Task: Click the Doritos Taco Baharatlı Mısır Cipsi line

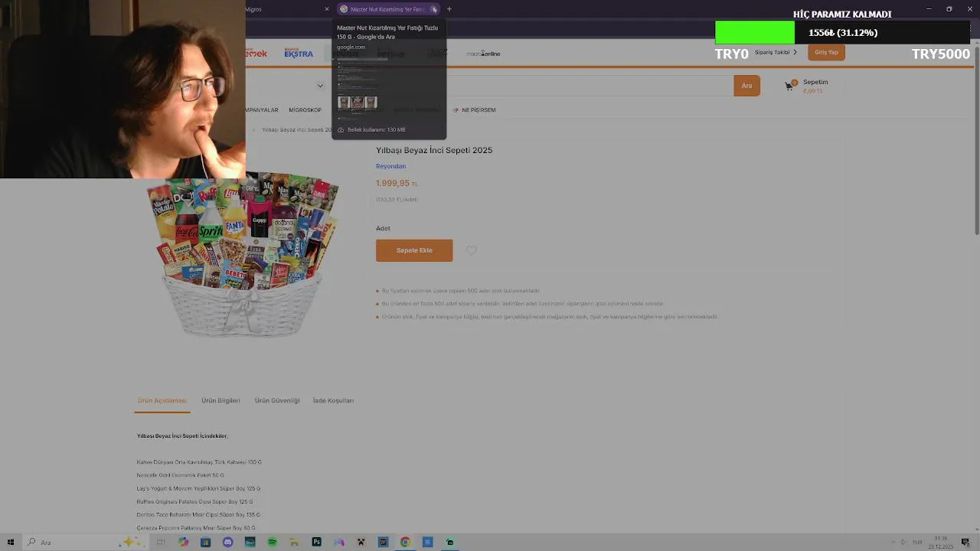Action: 198,514
